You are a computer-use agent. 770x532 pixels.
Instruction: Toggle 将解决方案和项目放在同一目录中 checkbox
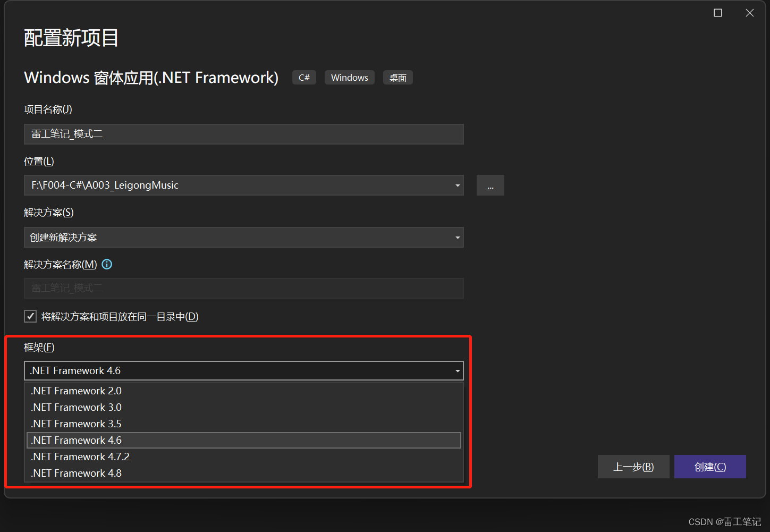pos(30,316)
